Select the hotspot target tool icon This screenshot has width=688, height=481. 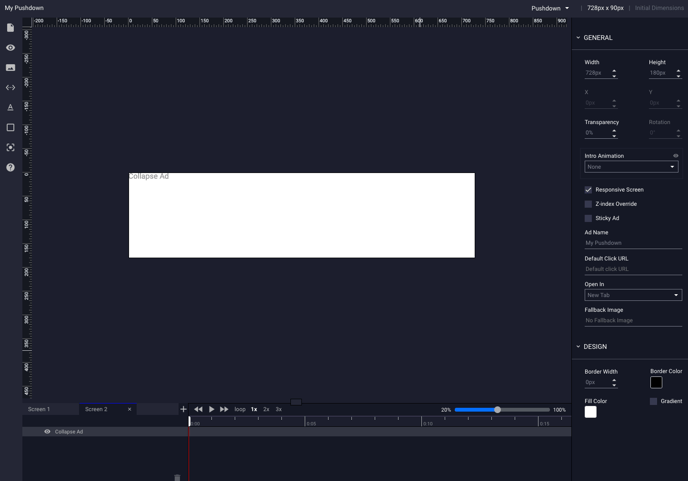click(x=11, y=147)
